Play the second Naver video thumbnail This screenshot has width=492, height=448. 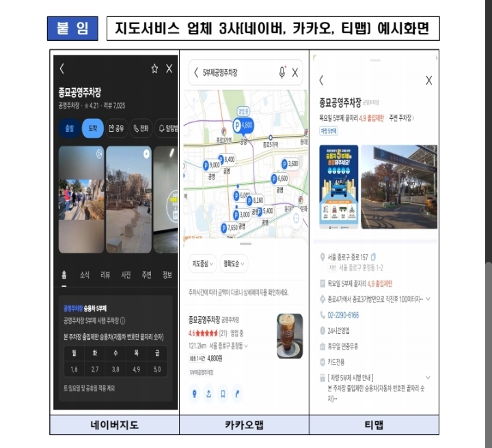129,199
